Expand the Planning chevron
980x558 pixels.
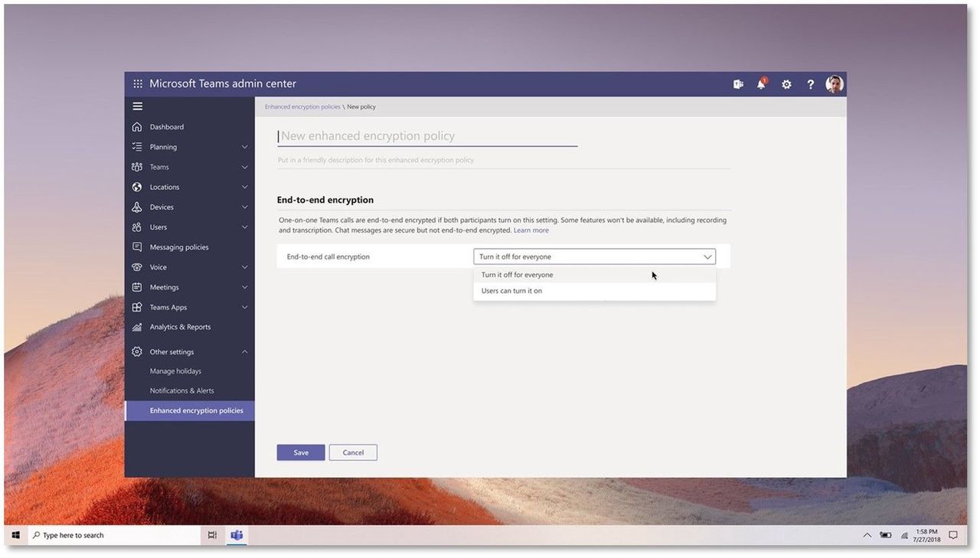[245, 147]
